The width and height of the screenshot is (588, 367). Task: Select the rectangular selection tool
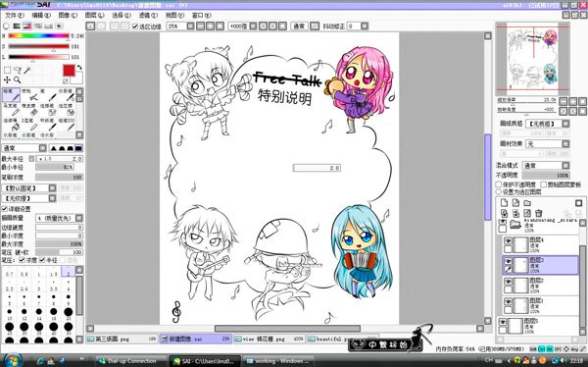click(7, 71)
